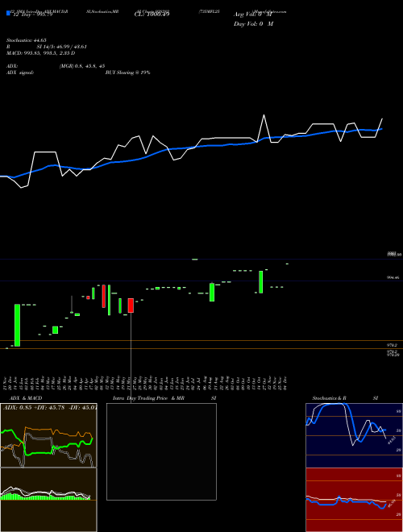Click the red candlestick with long lower wick
The image size is (403, 532).
point(131,305)
